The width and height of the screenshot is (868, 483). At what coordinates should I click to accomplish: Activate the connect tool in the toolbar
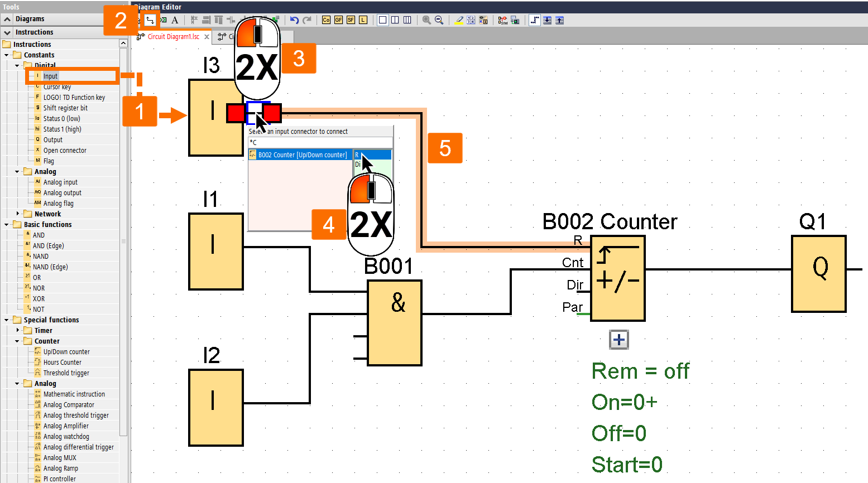pyautogui.click(x=150, y=20)
